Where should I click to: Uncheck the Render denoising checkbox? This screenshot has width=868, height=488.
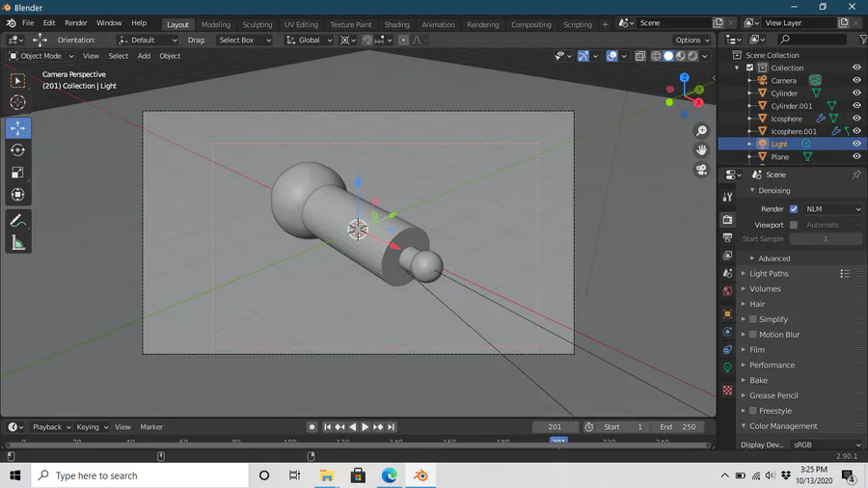pyautogui.click(x=794, y=209)
